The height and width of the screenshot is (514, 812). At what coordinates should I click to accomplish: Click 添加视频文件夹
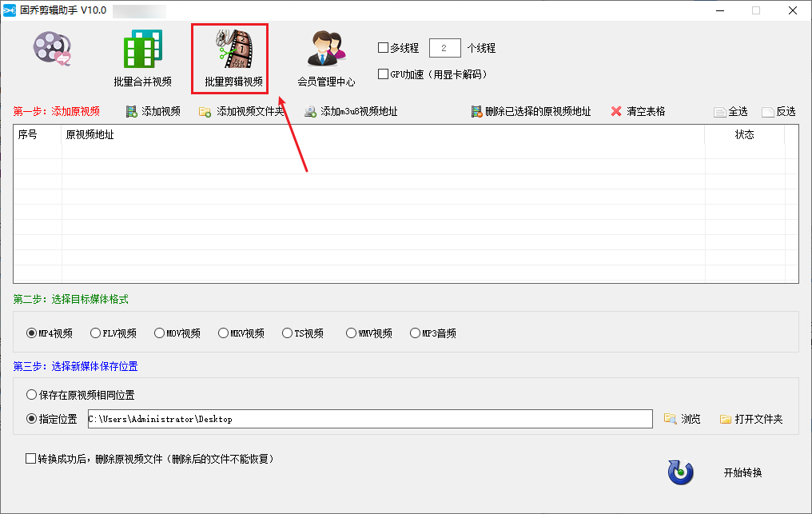pos(241,112)
